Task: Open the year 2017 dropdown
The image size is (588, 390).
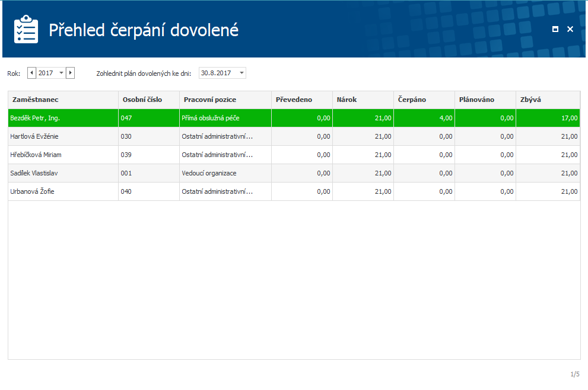Action: [x=62, y=73]
